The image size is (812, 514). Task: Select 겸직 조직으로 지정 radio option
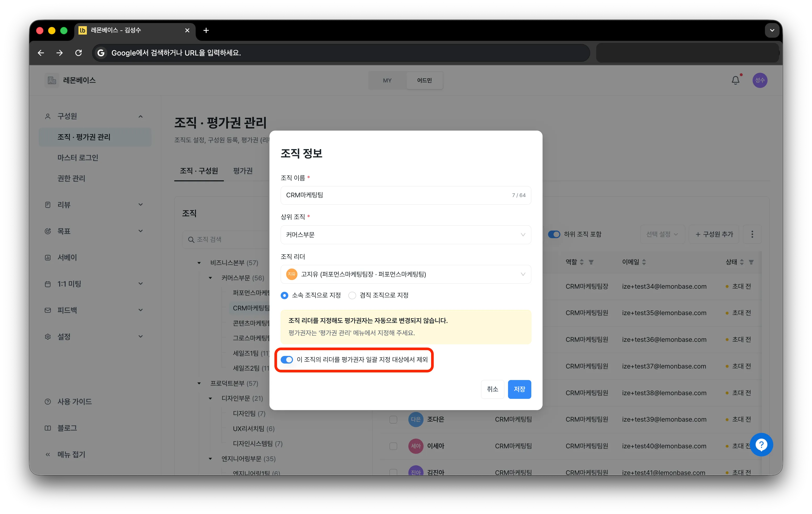tap(352, 295)
